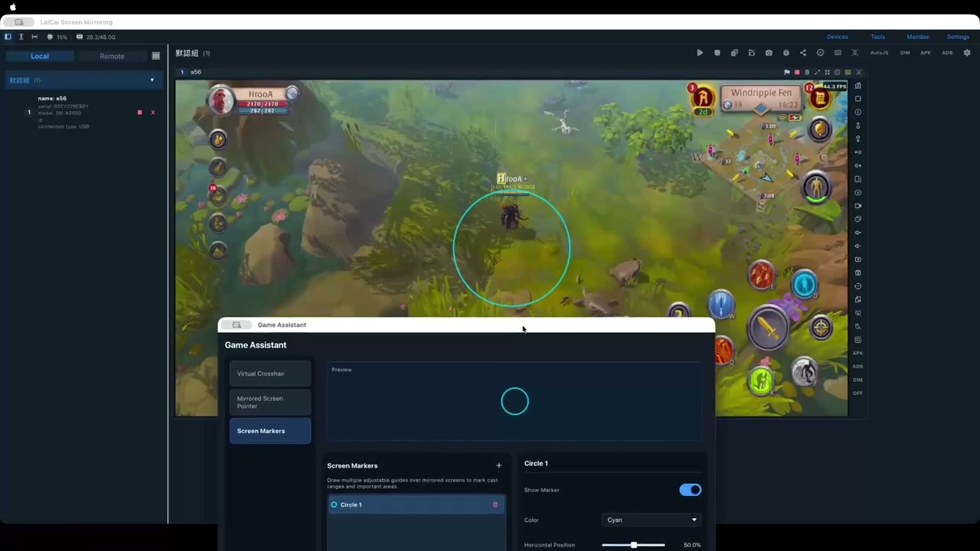Click DIM in the device side toolbar
The image size is (980, 551).
[x=857, y=380]
